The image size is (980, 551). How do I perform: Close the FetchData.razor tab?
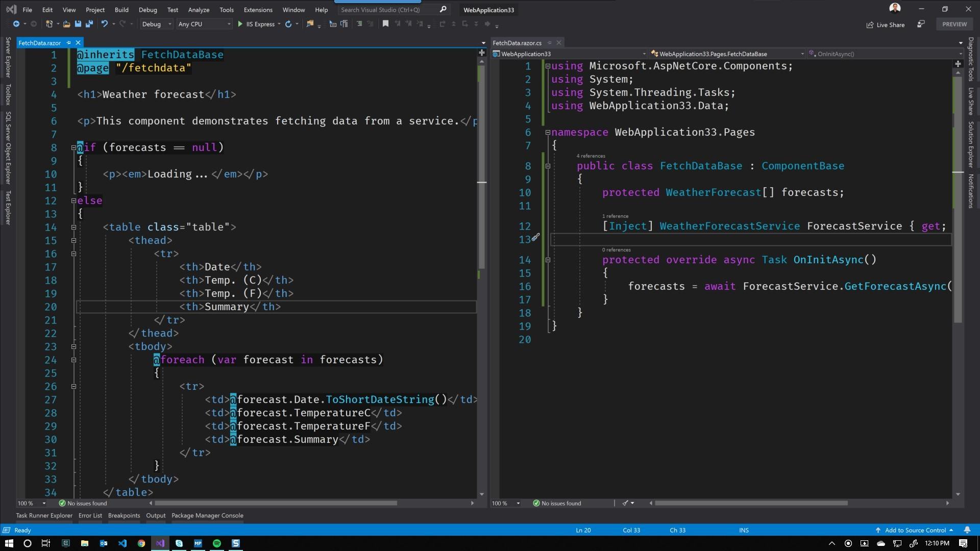click(78, 43)
